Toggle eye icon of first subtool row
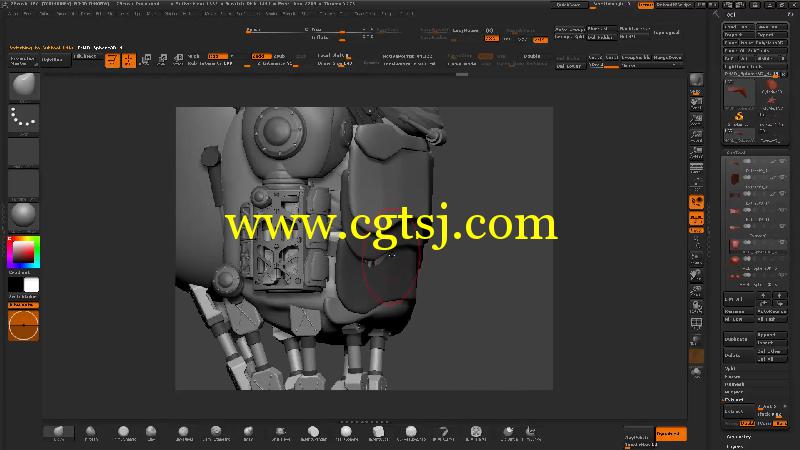Viewport: 800px width, 450px height. (x=782, y=162)
